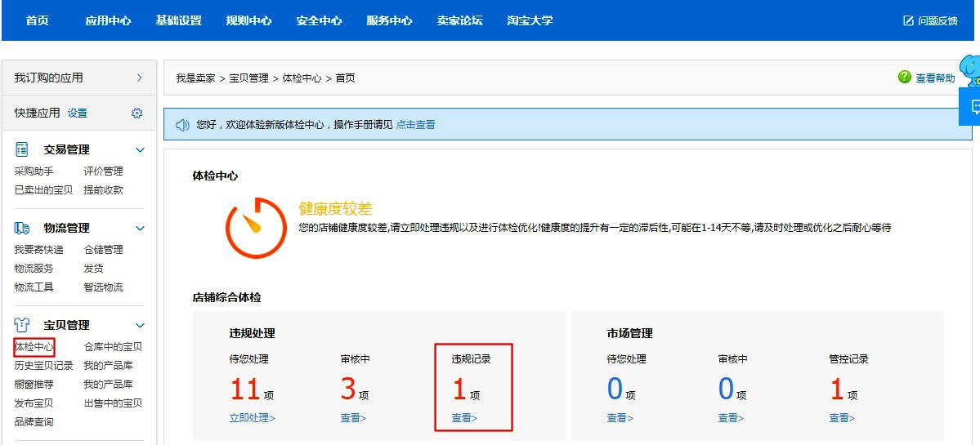Image resolution: width=980 pixels, height=445 pixels.
Task: Open the quick apps settings gear icon
Action: [x=136, y=113]
